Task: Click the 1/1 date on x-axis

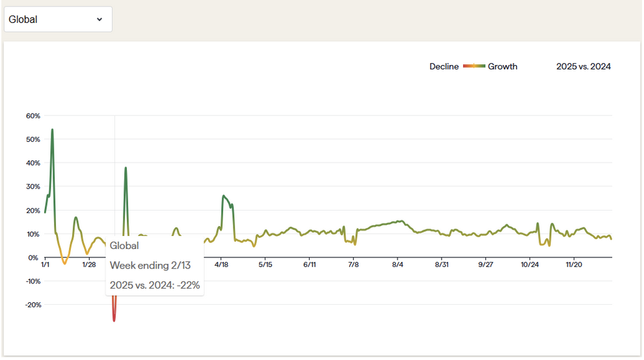Action: pos(45,264)
